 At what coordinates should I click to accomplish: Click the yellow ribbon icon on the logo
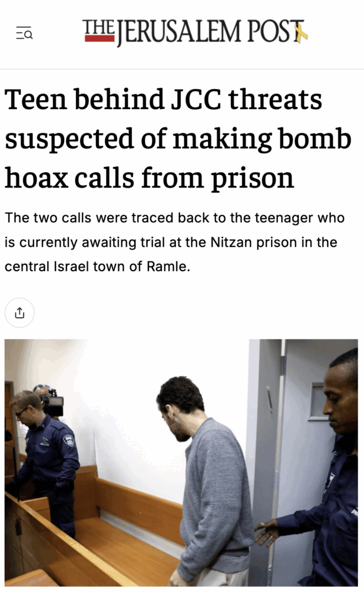(x=301, y=32)
